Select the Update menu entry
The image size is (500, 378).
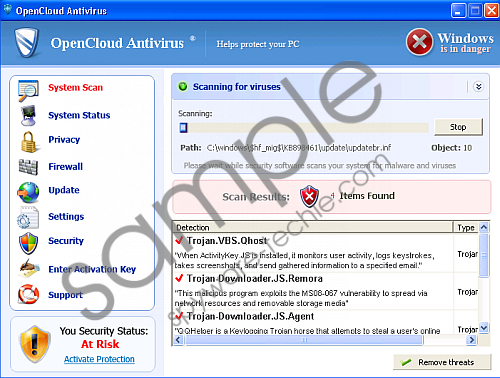point(64,190)
